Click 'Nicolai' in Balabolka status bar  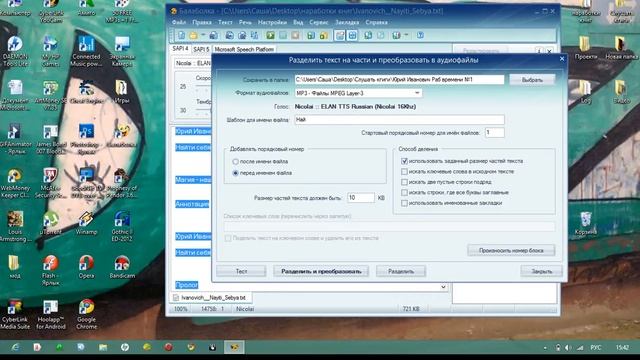(x=245, y=309)
